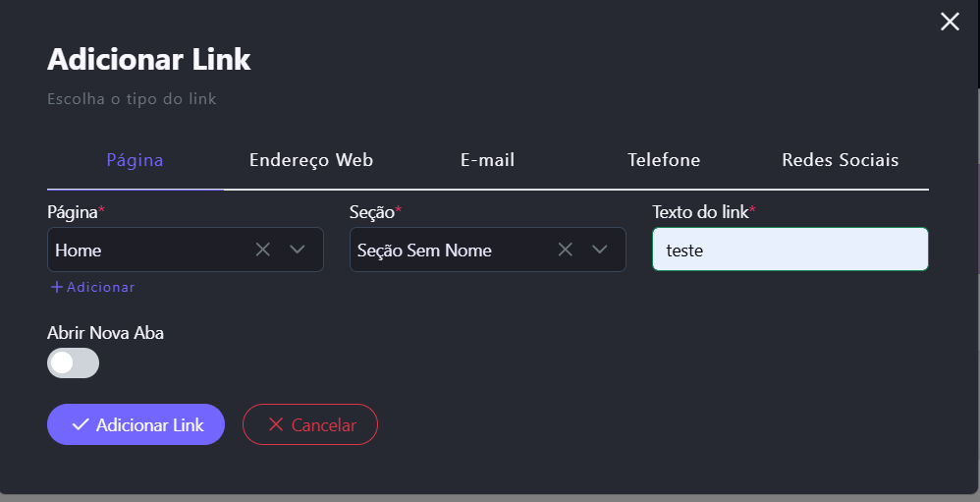Open the Home page combo box
Screen dimensions: 980x502
(147, 250)
